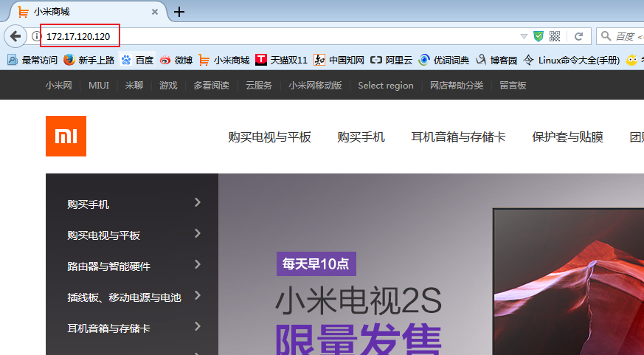Expand the 耳机音箱与存储卡 sidebar arrow
The image size is (644, 355).
point(198,326)
